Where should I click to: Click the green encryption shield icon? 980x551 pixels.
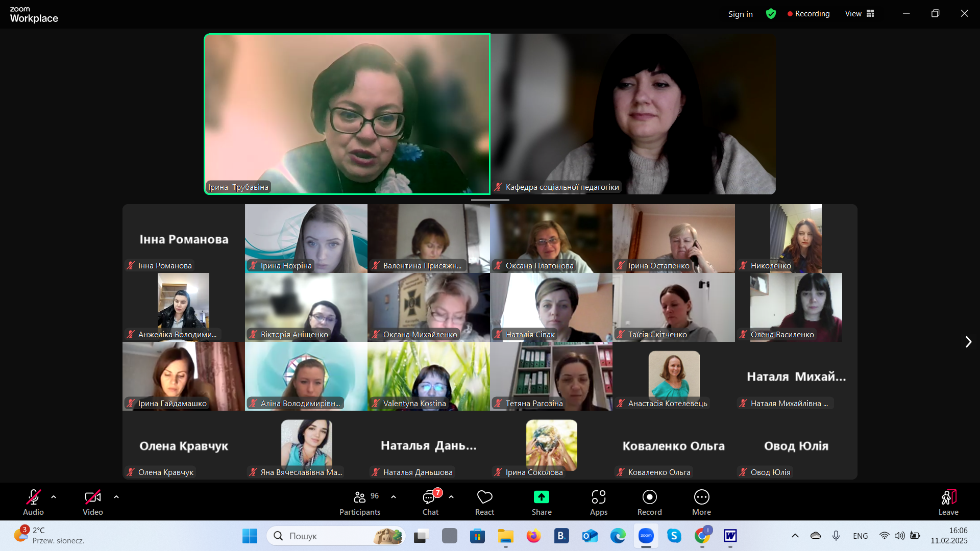click(771, 14)
